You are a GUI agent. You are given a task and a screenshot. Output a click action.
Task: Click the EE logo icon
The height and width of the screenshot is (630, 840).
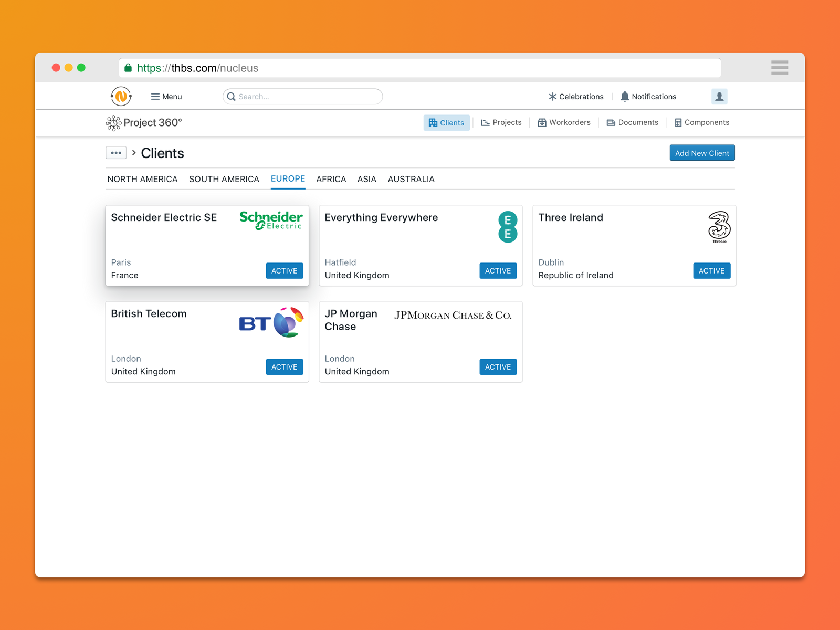pos(508,227)
